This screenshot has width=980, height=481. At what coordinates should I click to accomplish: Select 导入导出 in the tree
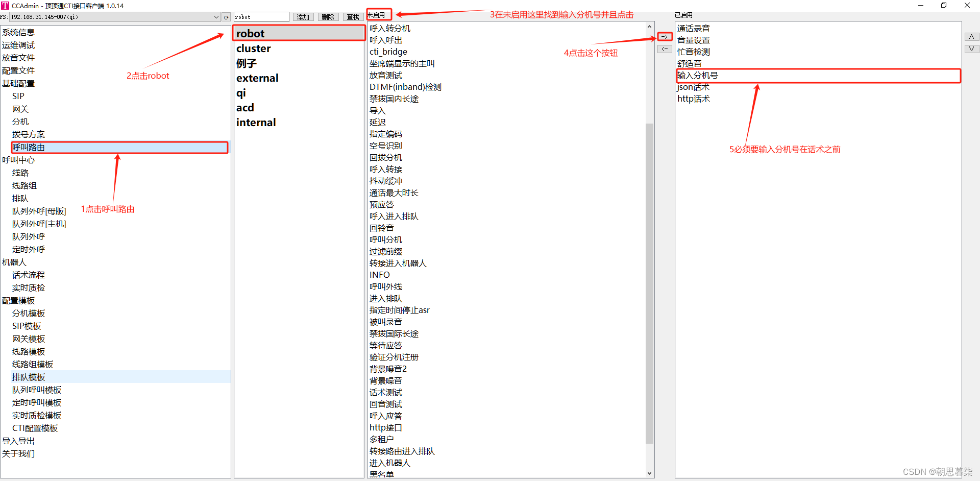pos(18,441)
